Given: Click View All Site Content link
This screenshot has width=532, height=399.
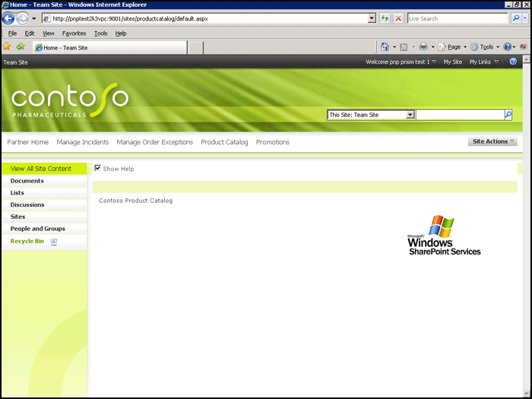Looking at the screenshot, I should 41,169.
